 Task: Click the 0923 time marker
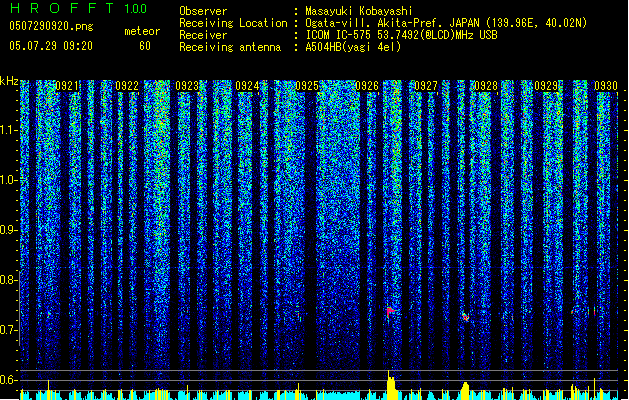[187, 86]
